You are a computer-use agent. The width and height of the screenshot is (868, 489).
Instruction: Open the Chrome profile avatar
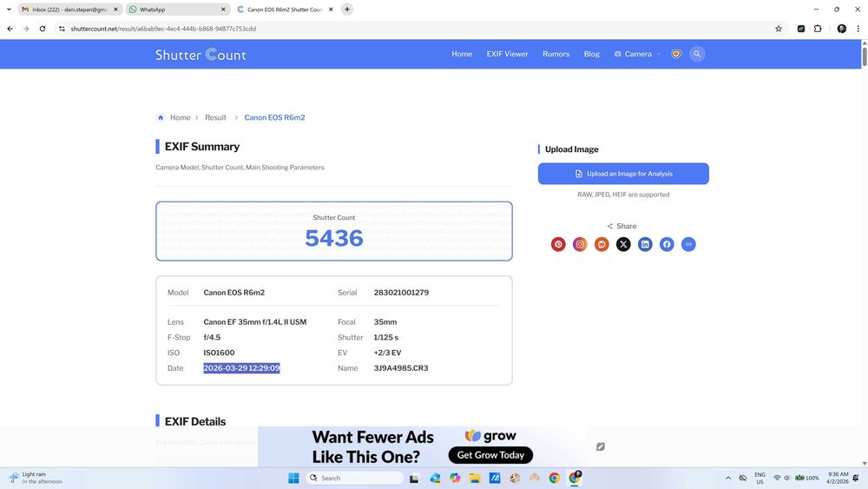841,29
